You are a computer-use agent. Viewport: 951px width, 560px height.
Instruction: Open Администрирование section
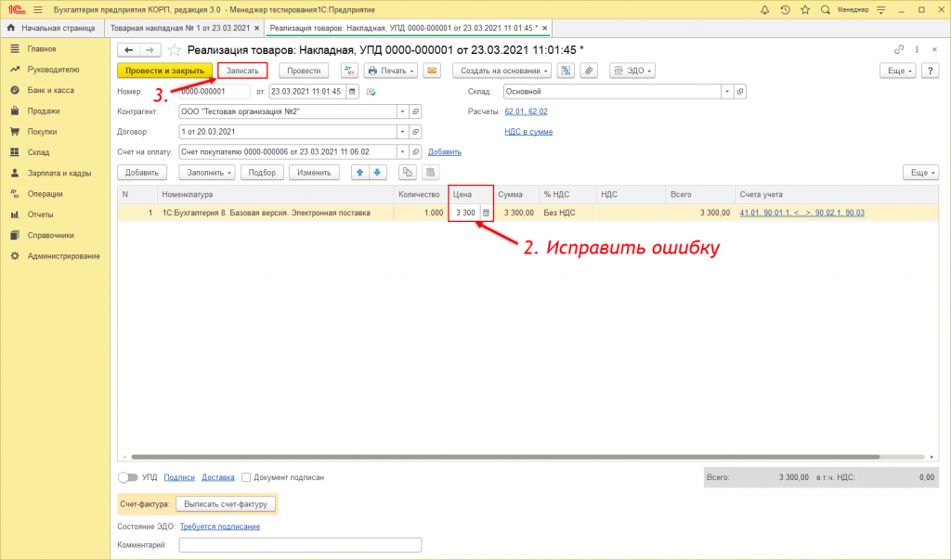click(x=64, y=256)
